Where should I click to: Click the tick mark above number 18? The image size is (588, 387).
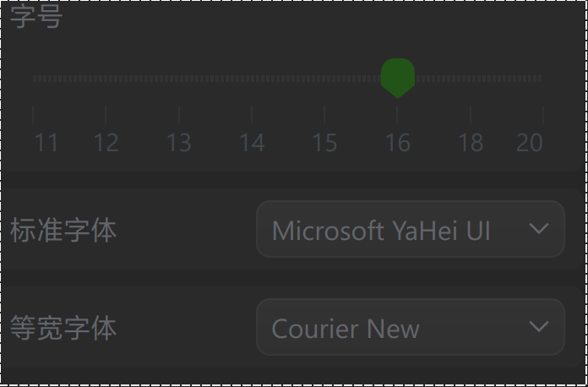tap(471, 114)
